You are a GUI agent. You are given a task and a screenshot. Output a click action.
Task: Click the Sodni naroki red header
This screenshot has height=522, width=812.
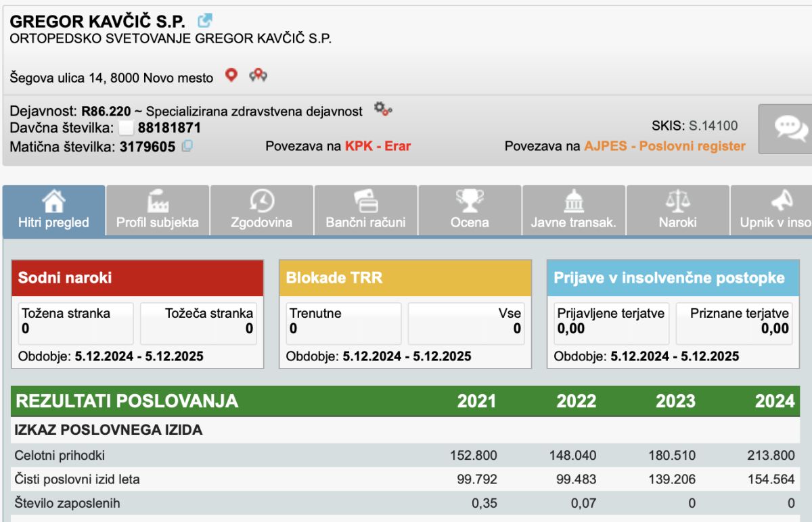137,278
